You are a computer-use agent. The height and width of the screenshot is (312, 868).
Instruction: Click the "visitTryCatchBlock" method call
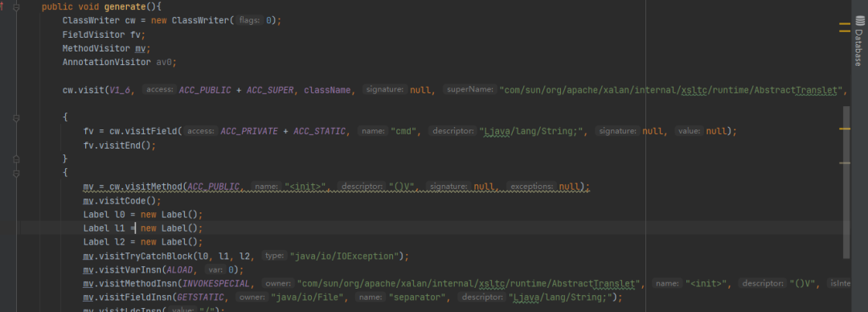coord(145,256)
